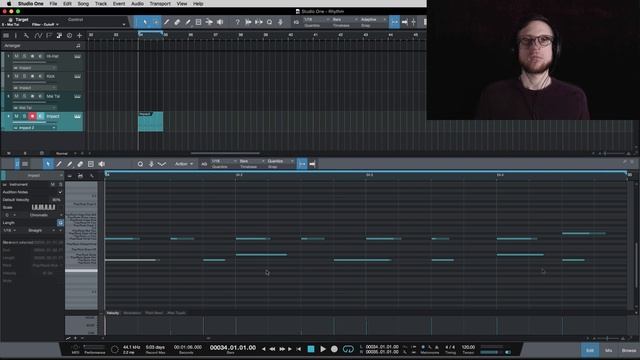Click the magnifier zoom icon in arrange toolbar
640x360 pixels.
[269, 22]
